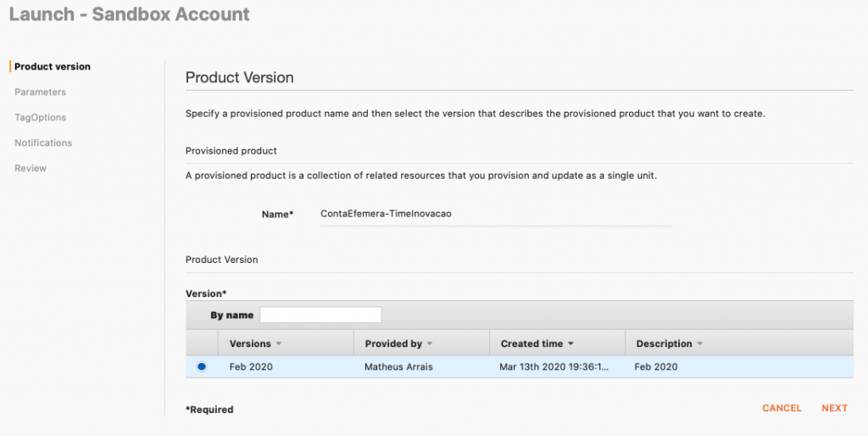
Task: Click the sort arrow beside Versions
Action: point(279,344)
